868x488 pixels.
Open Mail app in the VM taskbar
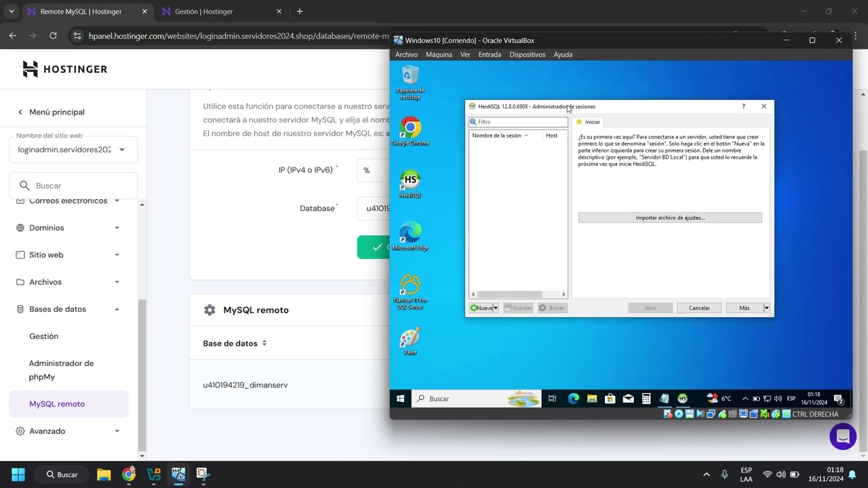[x=628, y=399]
